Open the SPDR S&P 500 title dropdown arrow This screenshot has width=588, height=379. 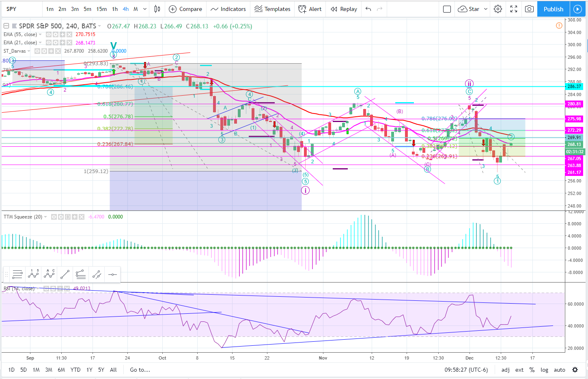coord(99,26)
